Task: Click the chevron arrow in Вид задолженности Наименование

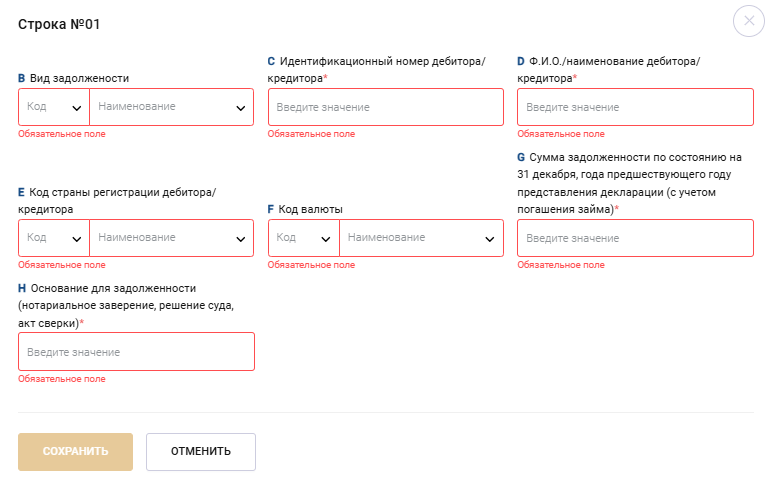Action: (240, 108)
